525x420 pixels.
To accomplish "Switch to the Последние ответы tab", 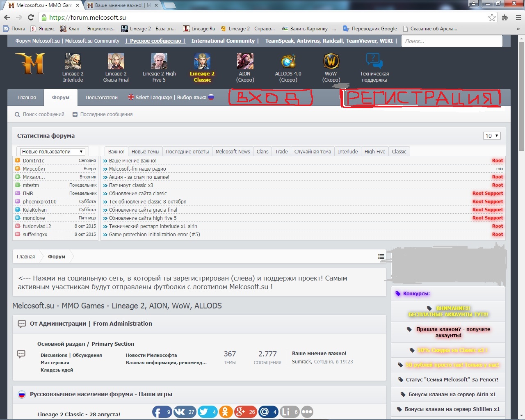I will tap(187, 151).
